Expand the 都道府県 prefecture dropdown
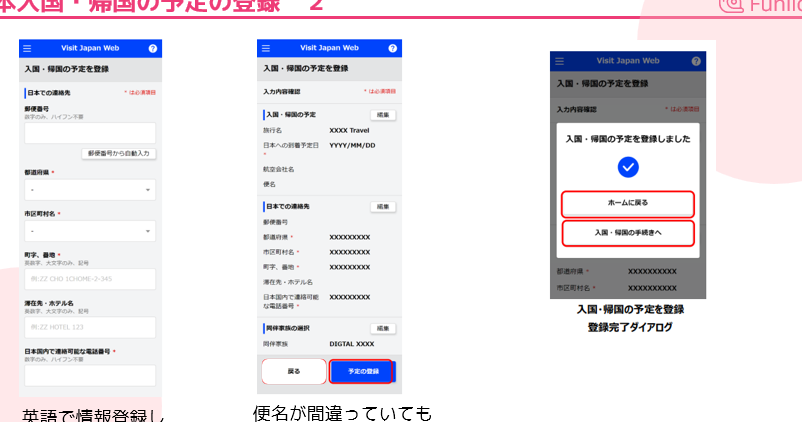 (x=90, y=190)
